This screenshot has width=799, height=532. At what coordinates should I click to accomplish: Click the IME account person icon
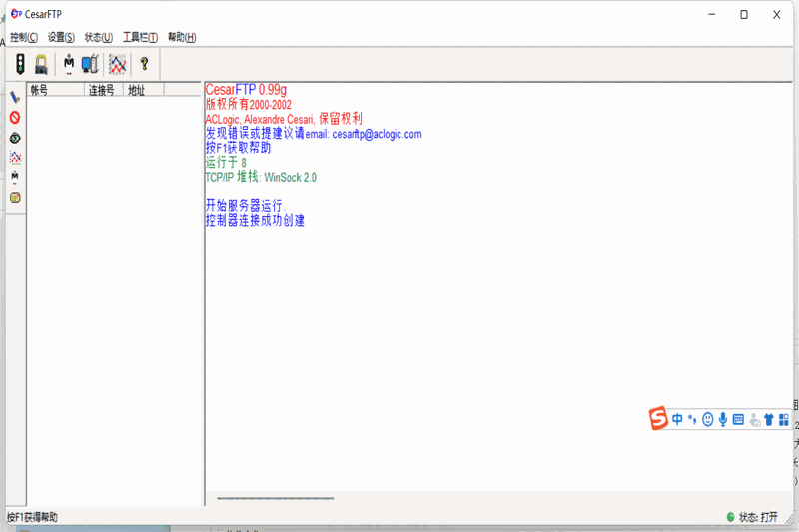pos(755,420)
